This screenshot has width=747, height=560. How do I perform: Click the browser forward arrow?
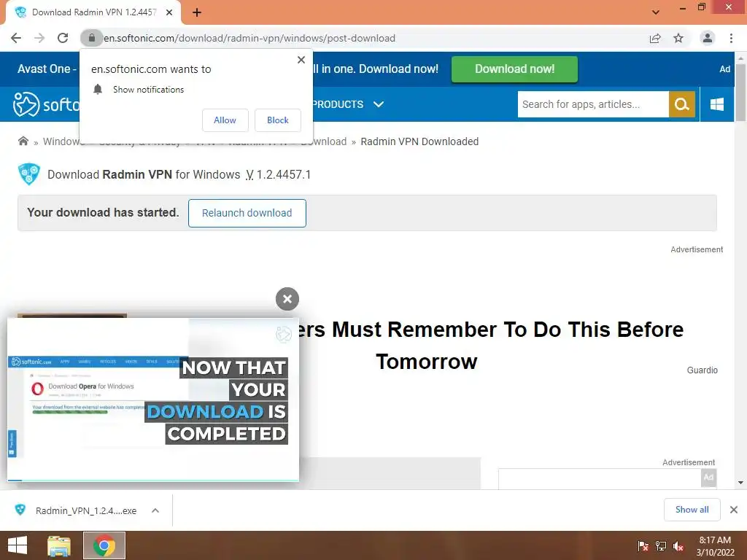(x=39, y=38)
